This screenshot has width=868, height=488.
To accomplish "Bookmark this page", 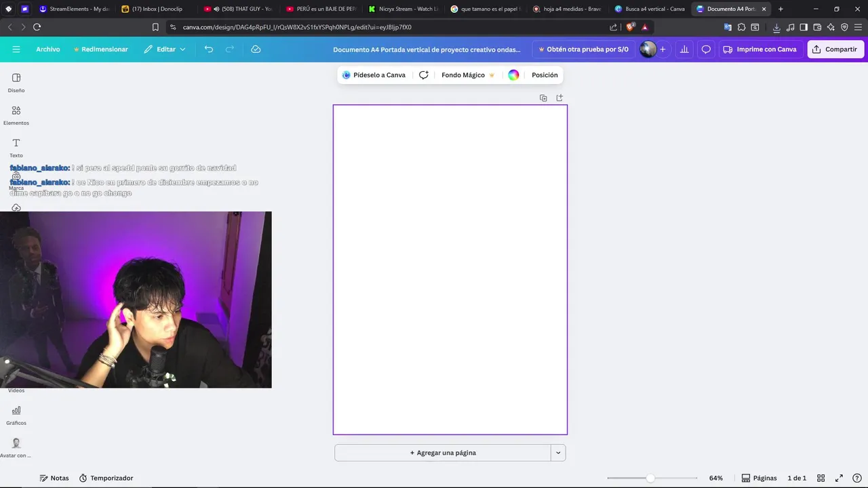I will (155, 27).
